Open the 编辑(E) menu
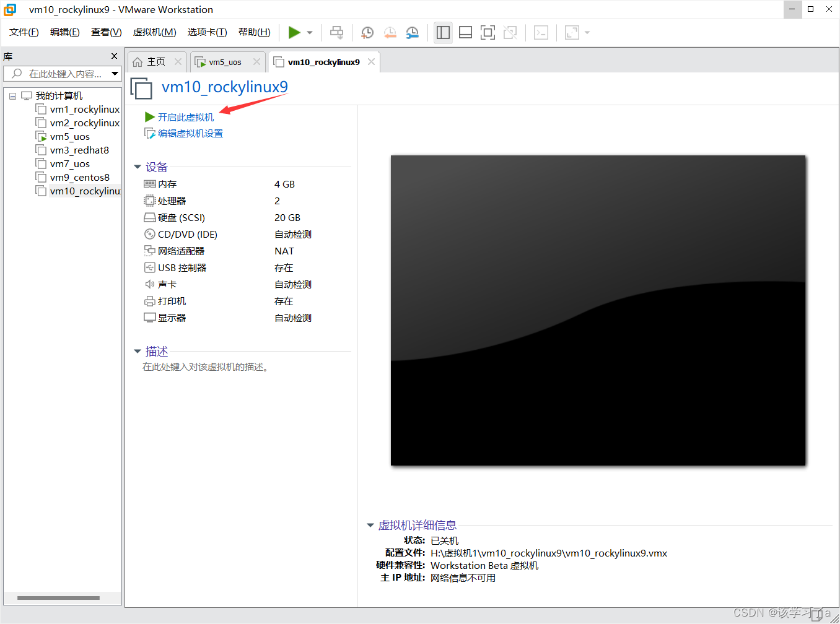The width and height of the screenshot is (840, 624). [x=65, y=32]
